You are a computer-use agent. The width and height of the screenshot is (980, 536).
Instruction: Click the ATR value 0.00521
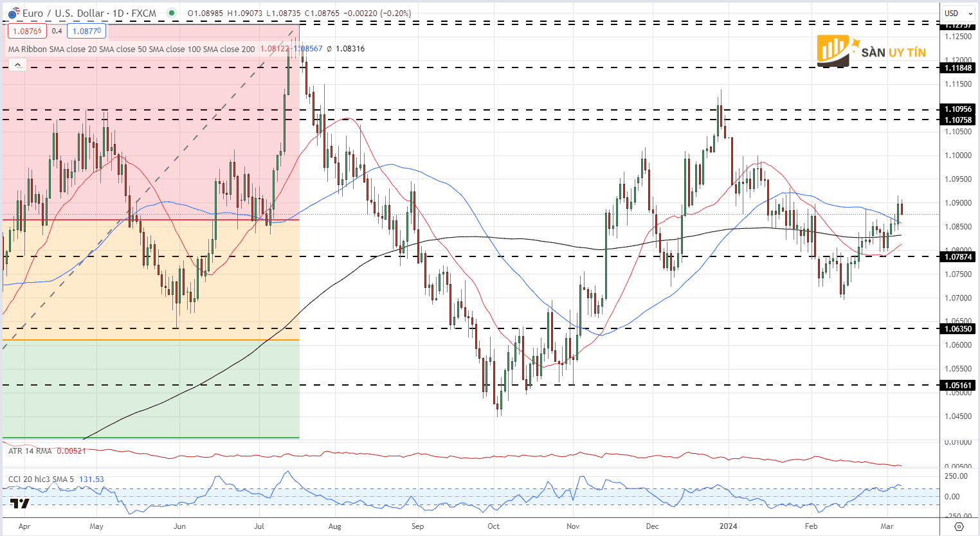click(71, 451)
